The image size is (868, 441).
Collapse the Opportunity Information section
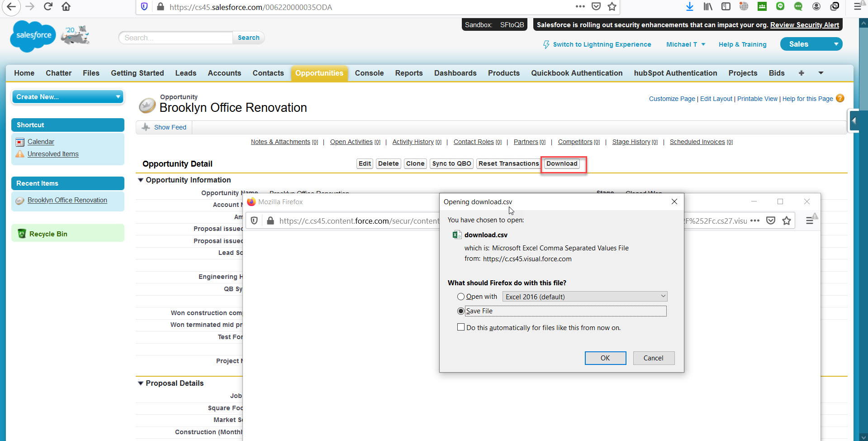point(141,180)
